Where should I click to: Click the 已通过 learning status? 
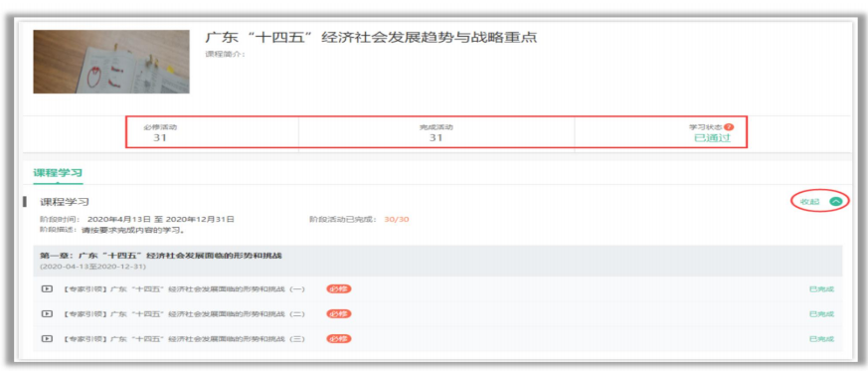(712, 138)
